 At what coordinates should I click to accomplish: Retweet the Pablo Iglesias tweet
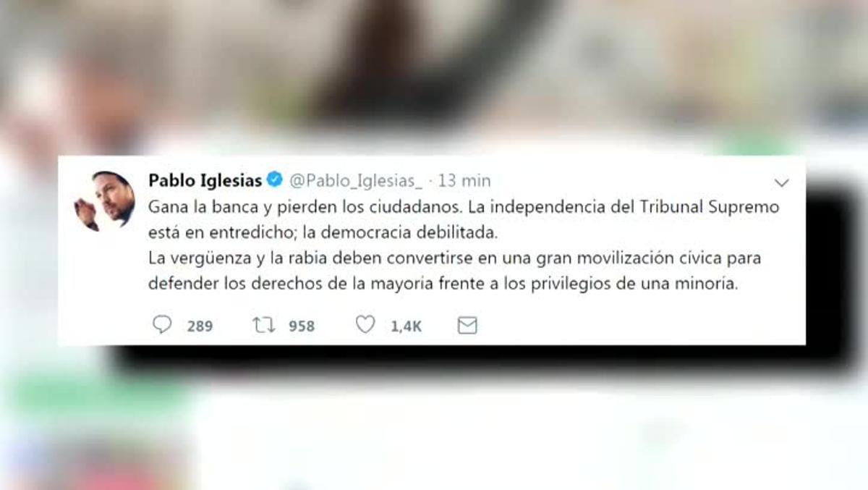[264, 326]
